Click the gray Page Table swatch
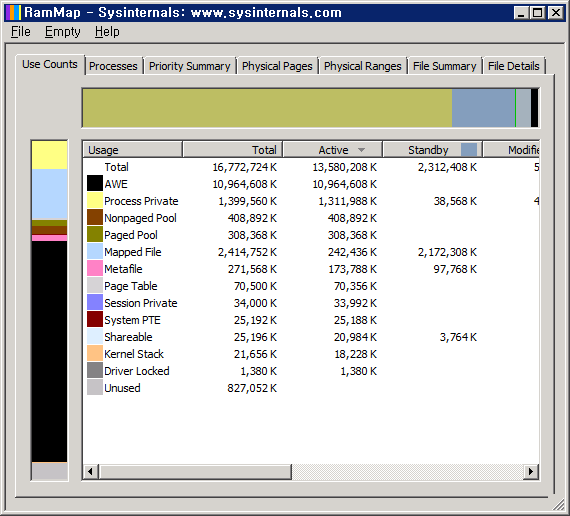The height and width of the screenshot is (516, 570). [95, 285]
